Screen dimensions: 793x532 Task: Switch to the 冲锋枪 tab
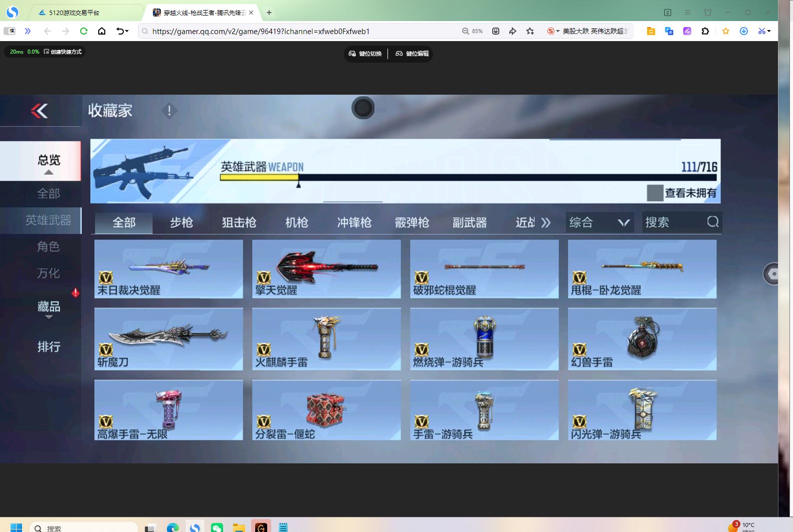pos(354,222)
